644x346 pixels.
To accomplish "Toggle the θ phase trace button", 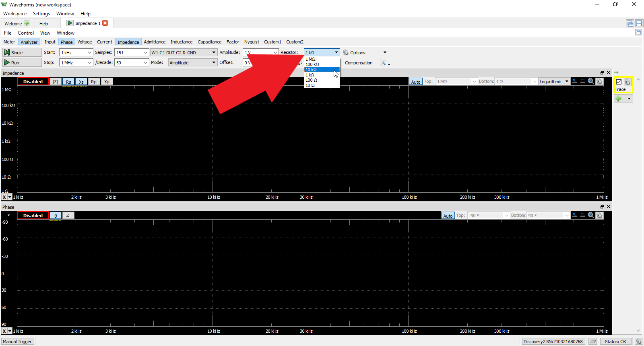I will (x=56, y=216).
